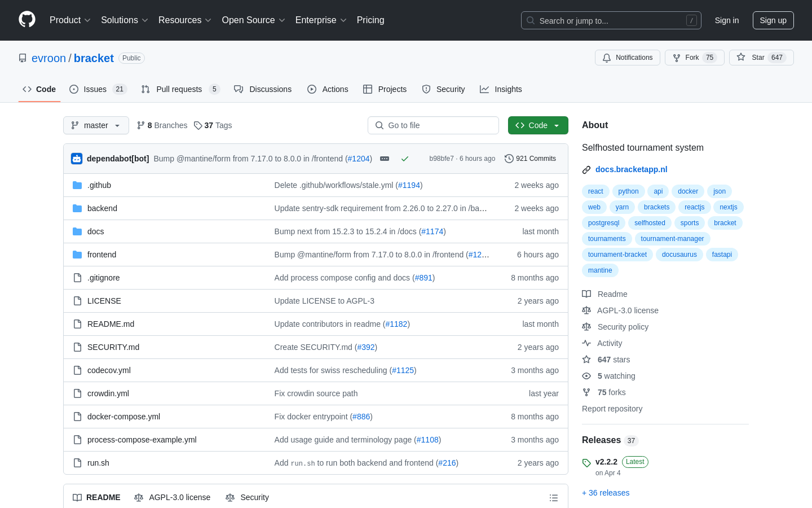Click the star icon to star repository
The height and width of the screenshot is (508, 812).
(x=741, y=58)
